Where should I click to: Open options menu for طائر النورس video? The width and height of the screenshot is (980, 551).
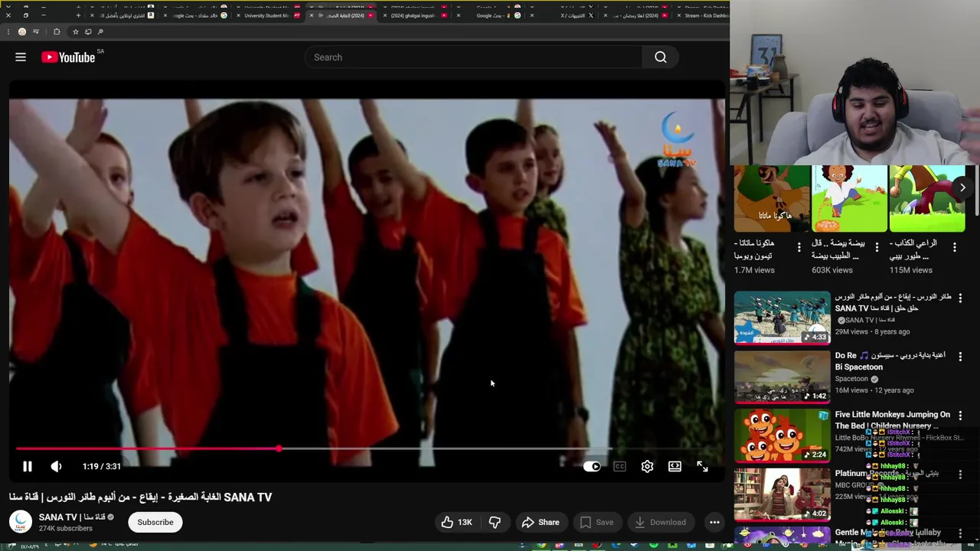click(960, 298)
